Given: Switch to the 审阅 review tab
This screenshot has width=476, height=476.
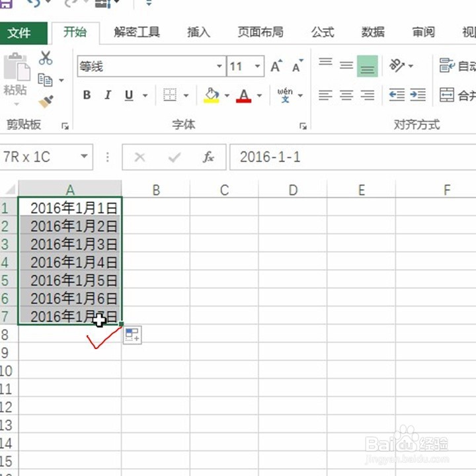Looking at the screenshot, I should [423, 32].
